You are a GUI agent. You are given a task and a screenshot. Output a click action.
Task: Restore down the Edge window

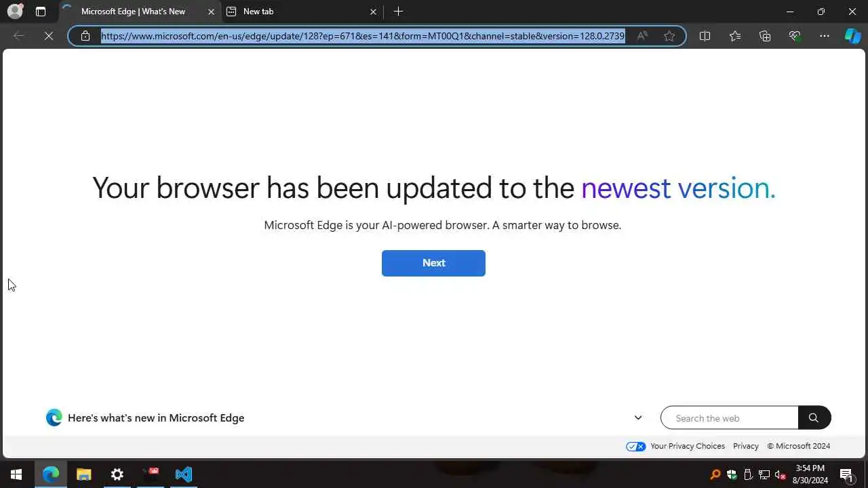tap(821, 12)
